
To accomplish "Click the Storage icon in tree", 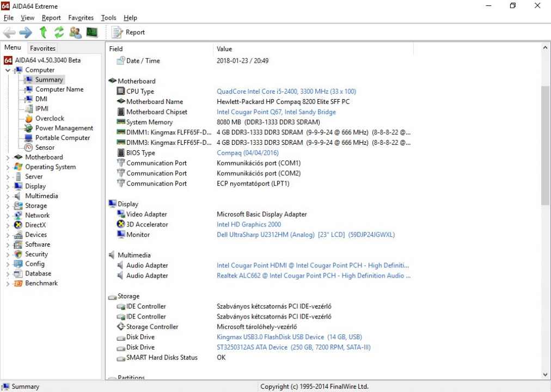I will click(x=18, y=205).
